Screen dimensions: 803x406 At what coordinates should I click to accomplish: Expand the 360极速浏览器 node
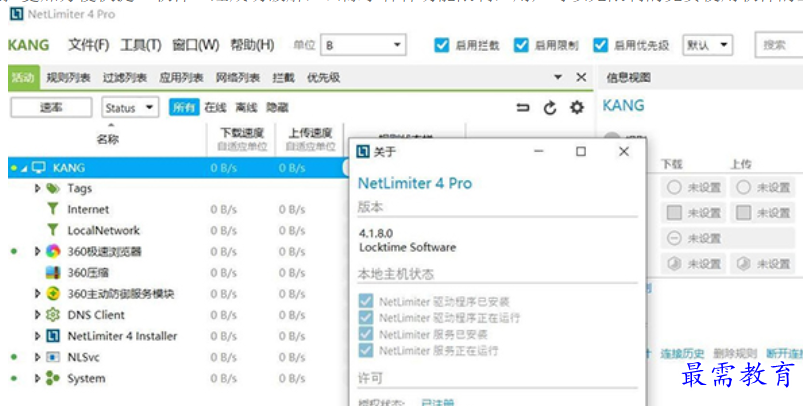click(x=37, y=251)
